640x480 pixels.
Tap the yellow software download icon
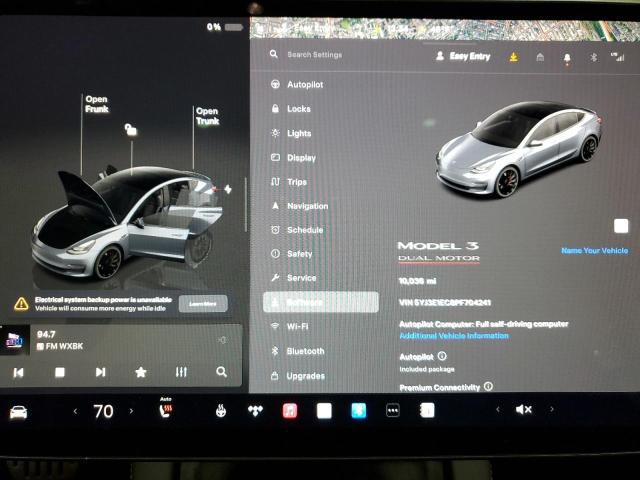pyautogui.click(x=513, y=57)
